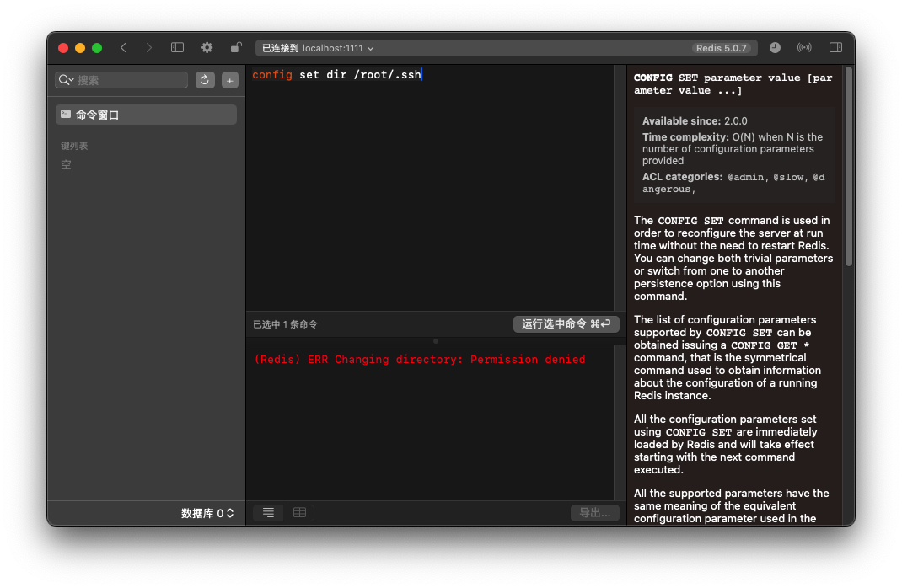Add a new key with plus button

pos(229,80)
